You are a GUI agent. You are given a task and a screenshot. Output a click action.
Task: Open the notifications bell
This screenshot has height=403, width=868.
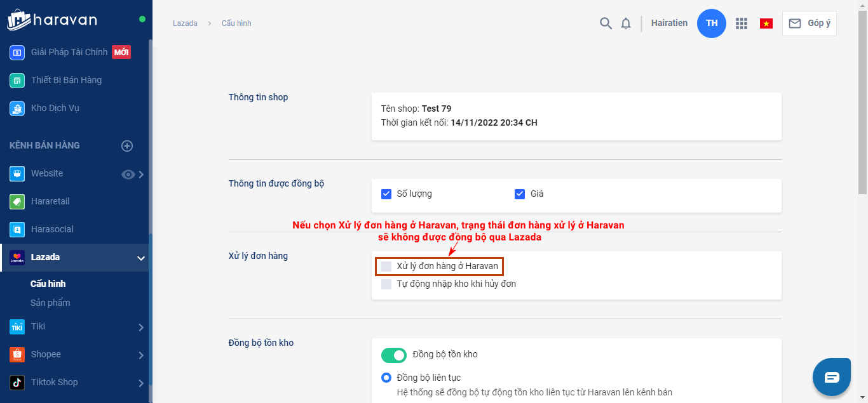pyautogui.click(x=626, y=23)
